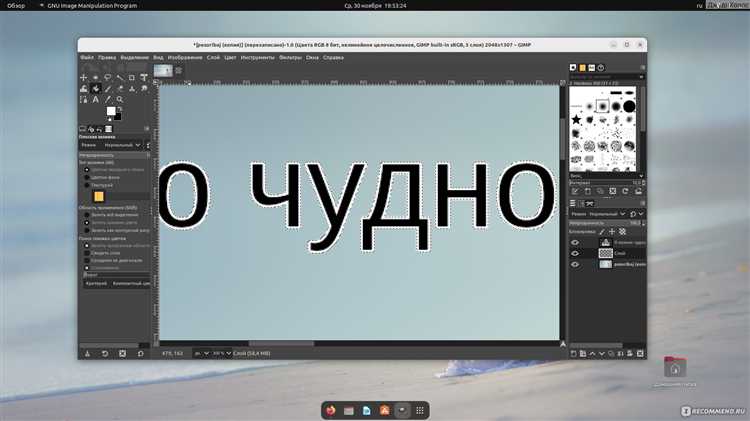Click the delete layer icon in the Layers panel
Viewport: 750px width, 421px height.
(x=640, y=354)
